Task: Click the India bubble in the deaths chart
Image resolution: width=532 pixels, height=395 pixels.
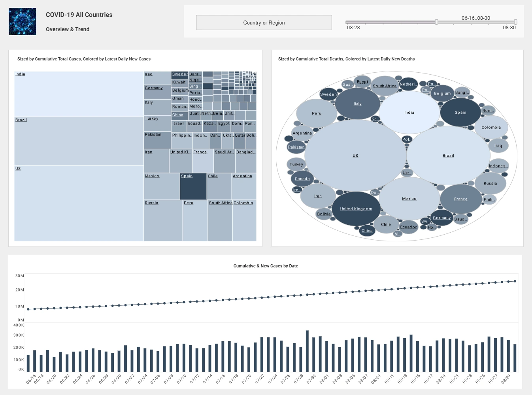Action: pyautogui.click(x=409, y=112)
